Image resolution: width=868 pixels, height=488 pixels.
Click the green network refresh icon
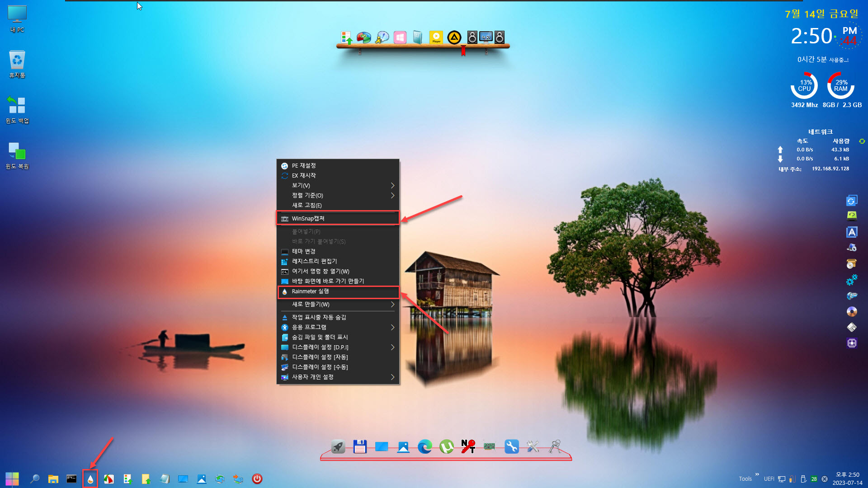pyautogui.click(x=862, y=141)
